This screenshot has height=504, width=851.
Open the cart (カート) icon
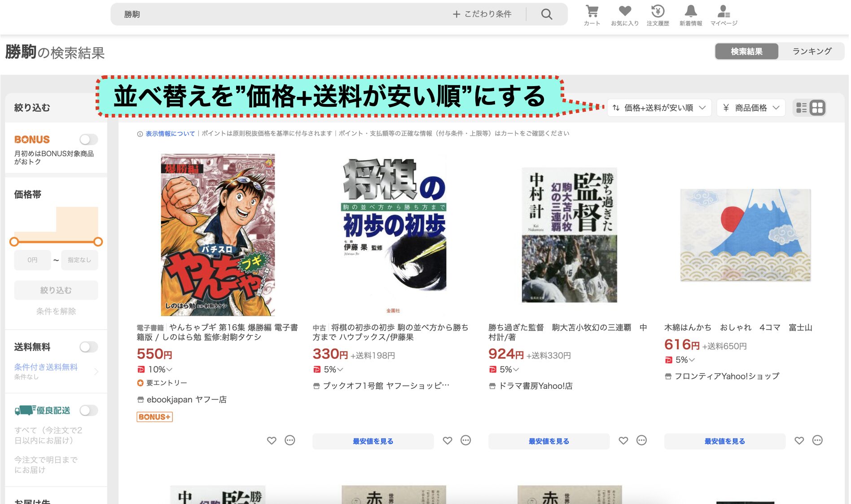592,15
